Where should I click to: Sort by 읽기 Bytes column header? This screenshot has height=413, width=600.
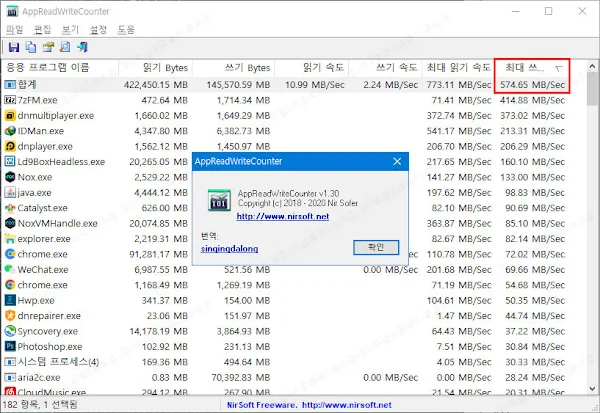coord(155,68)
